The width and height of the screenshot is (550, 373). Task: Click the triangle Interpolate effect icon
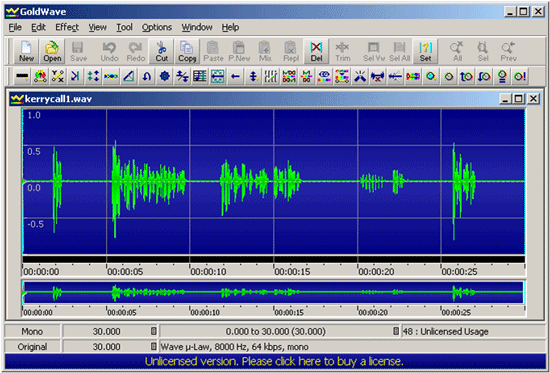[129, 76]
